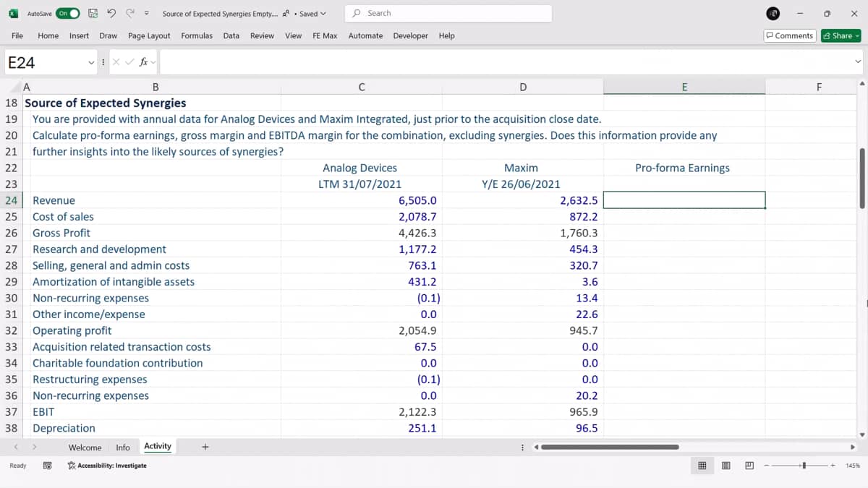Click the previous sheet navigation arrow
Screen dimensions: 868x488
coord(16,447)
